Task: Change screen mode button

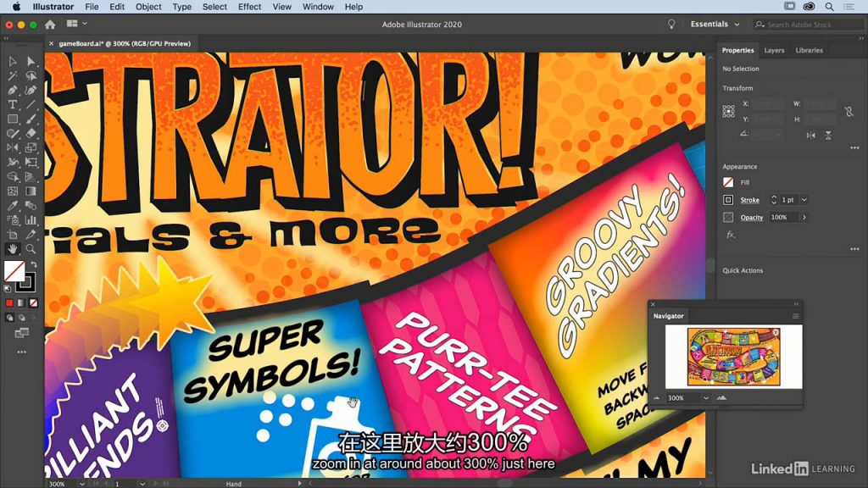Action: click(21, 333)
